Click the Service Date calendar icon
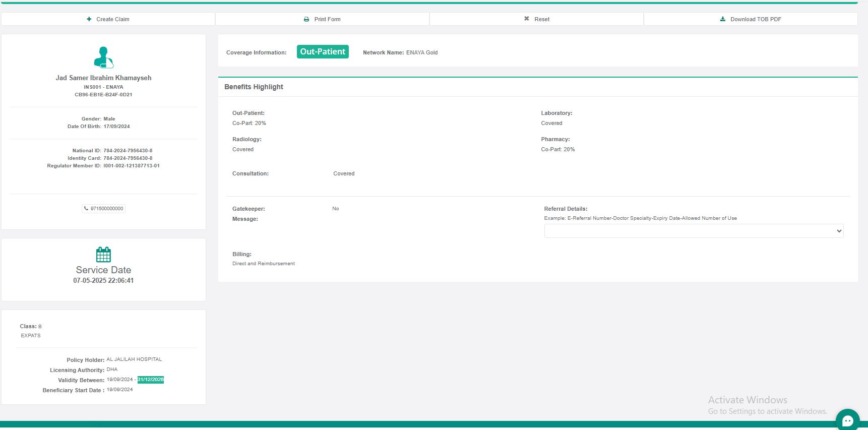The image size is (868, 430). 103,255
